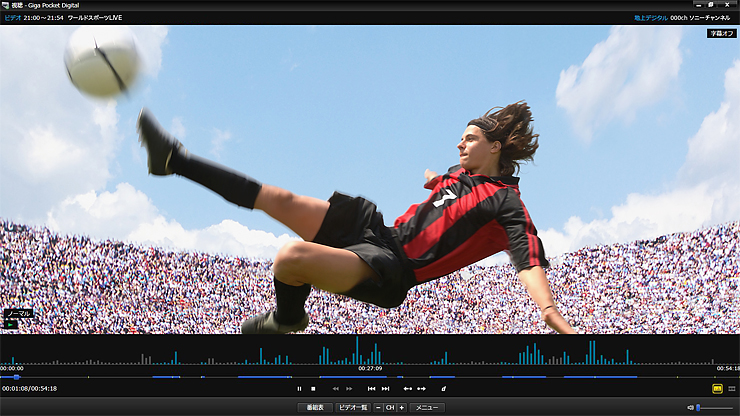The height and width of the screenshot is (416, 740).
Task: Click the fast forward icon
Action: point(349,388)
